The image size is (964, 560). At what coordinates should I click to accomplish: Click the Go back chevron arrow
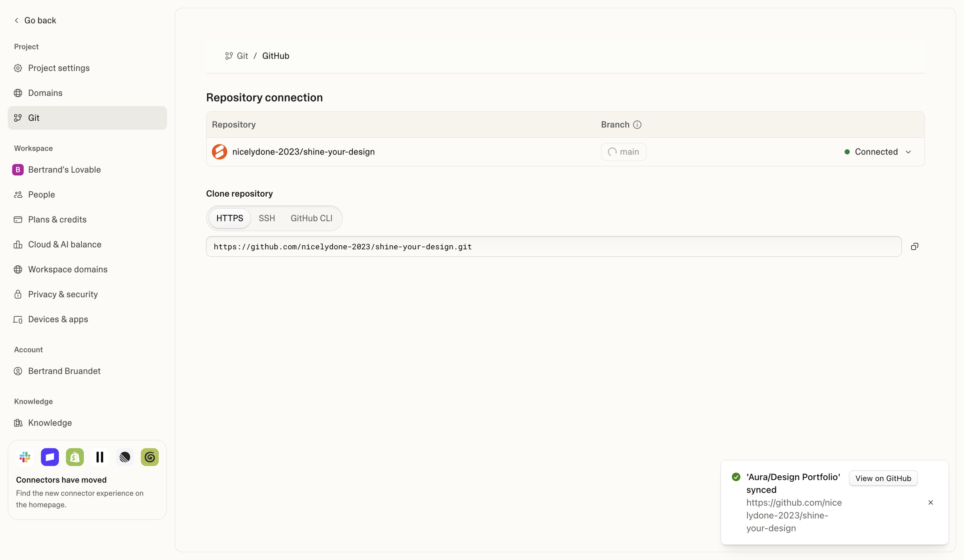coord(16,20)
